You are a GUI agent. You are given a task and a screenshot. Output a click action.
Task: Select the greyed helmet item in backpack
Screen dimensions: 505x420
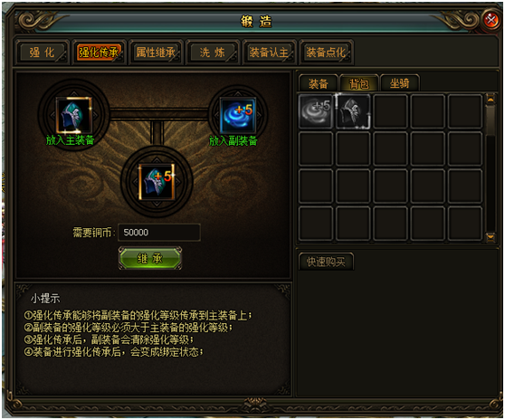(353, 111)
